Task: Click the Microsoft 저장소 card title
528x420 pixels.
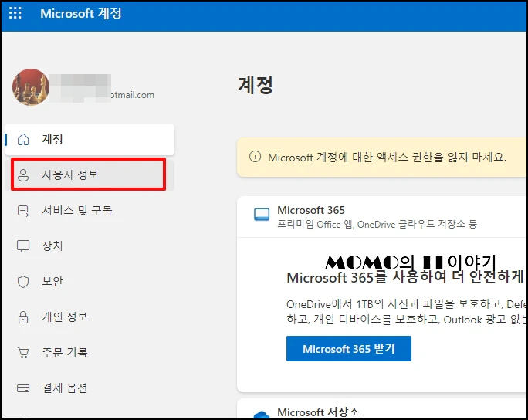Action: pyautogui.click(x=318, y=412)
